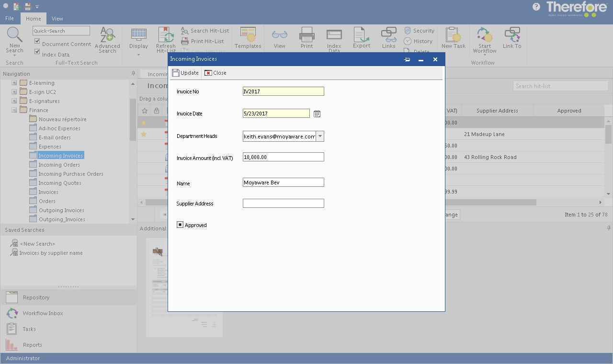
Task: Uncheck Document Content in Full-Text Search
Action: click(37, 44)
